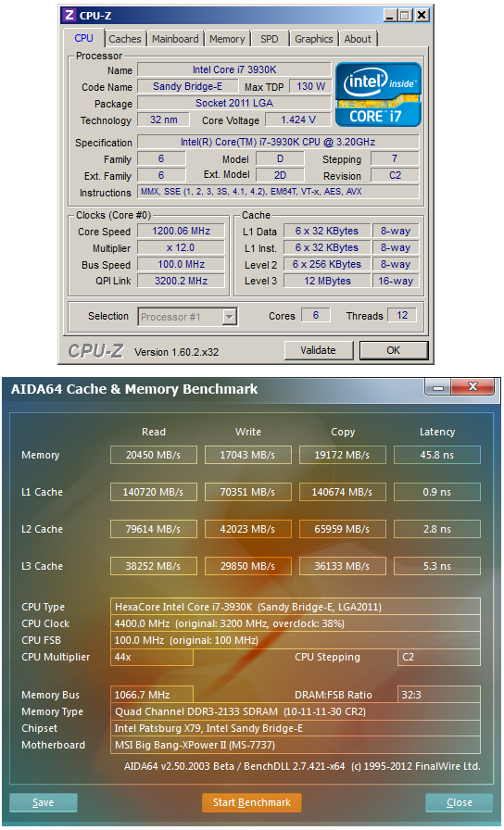Click the Bus Speed value 100.0 MHz

click(181, 264)
